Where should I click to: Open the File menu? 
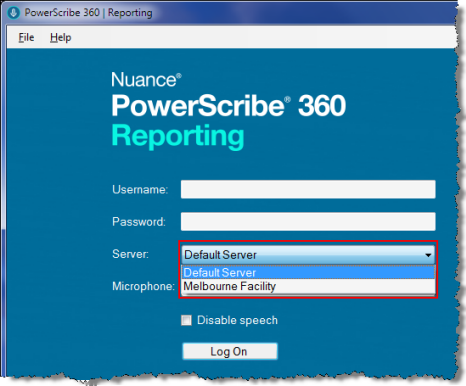click(26, 37)
